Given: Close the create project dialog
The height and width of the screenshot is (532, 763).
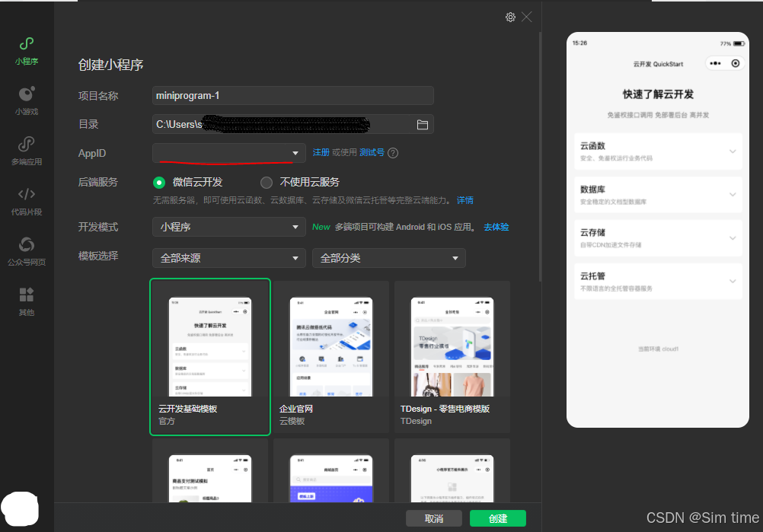Looking at the screenshot, I should pos(526,17).
